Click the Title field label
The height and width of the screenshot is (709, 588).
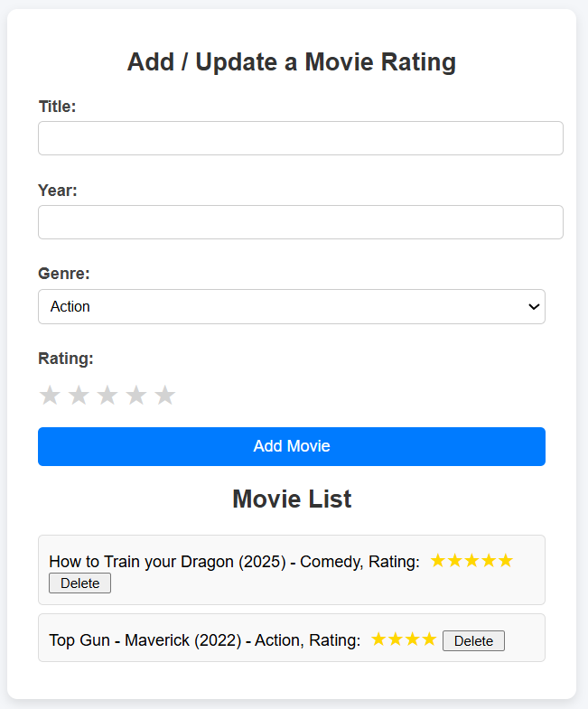[57, 107]
